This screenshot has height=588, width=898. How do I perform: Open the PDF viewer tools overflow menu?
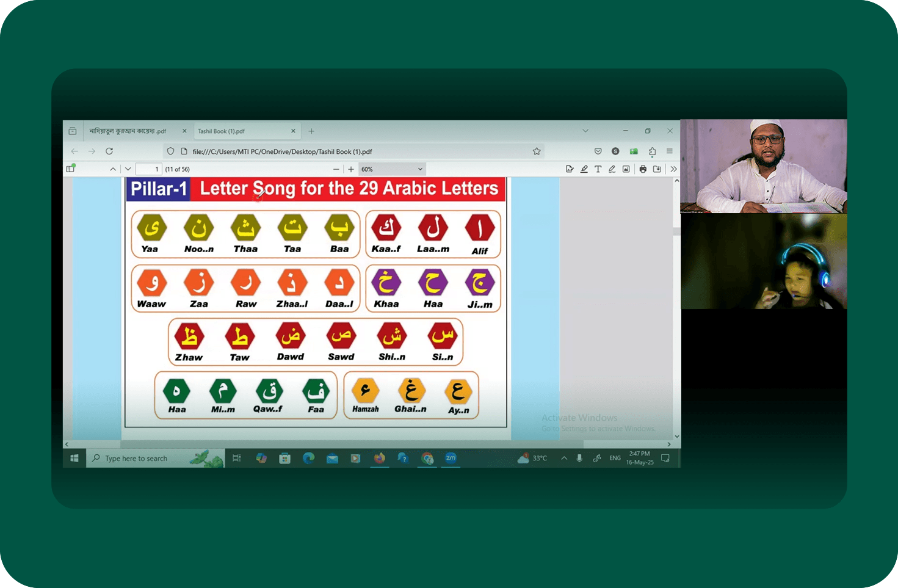[x=673, y=169]
